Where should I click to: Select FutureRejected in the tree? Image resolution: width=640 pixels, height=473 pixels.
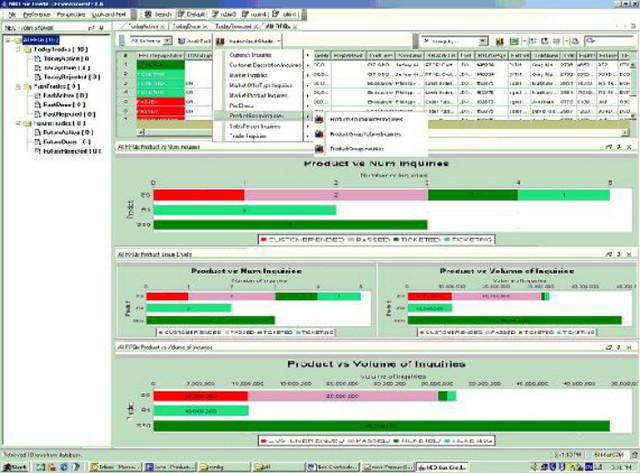(71, 151)
